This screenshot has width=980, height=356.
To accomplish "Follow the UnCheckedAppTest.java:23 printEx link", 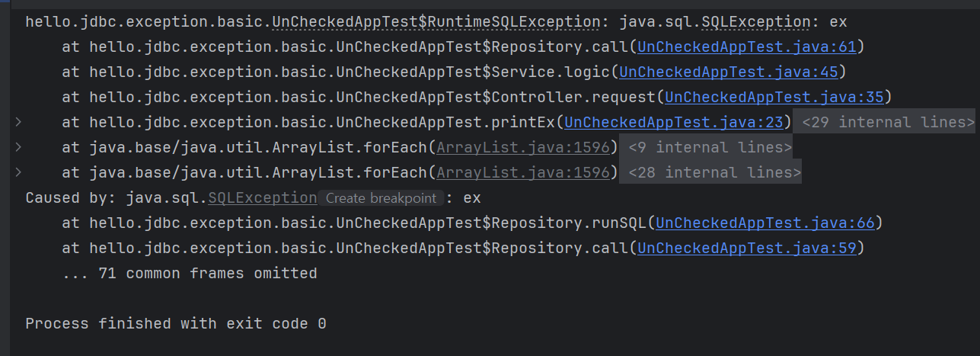I will click(674, 122).
